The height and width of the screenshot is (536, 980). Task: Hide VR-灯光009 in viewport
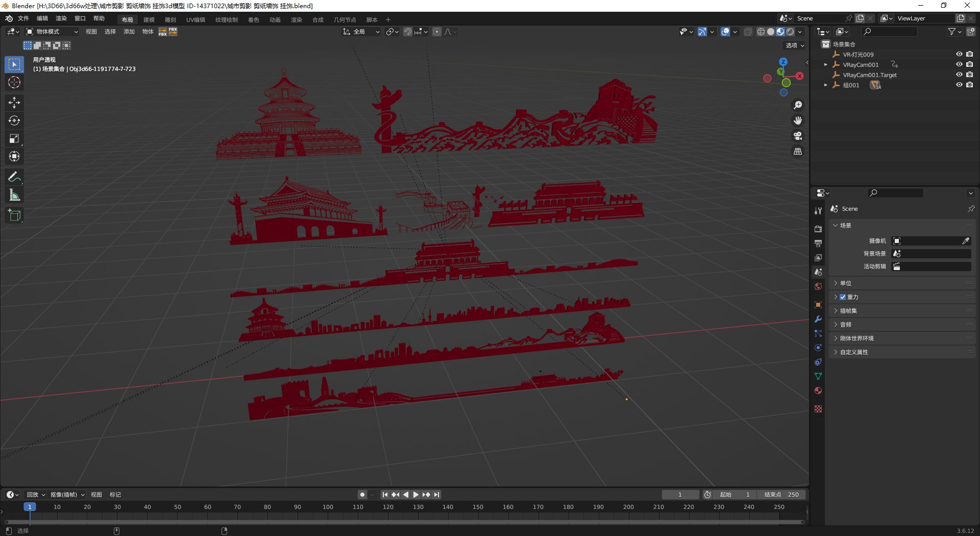[959, 54]
